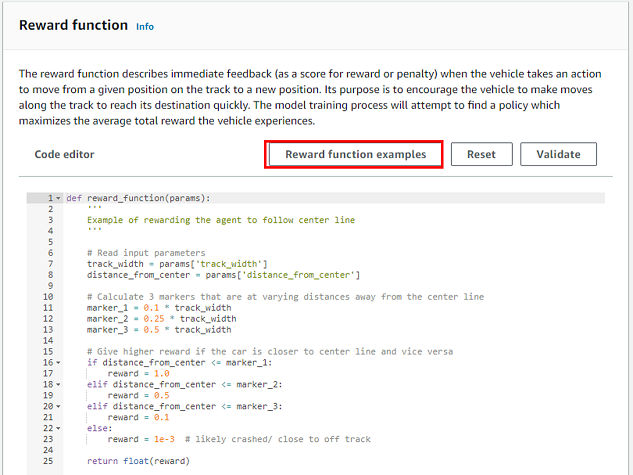Image resolution: width=633 pixels, height=475 pixels.
Task: Open the Reward function examples
Action: 355,155
